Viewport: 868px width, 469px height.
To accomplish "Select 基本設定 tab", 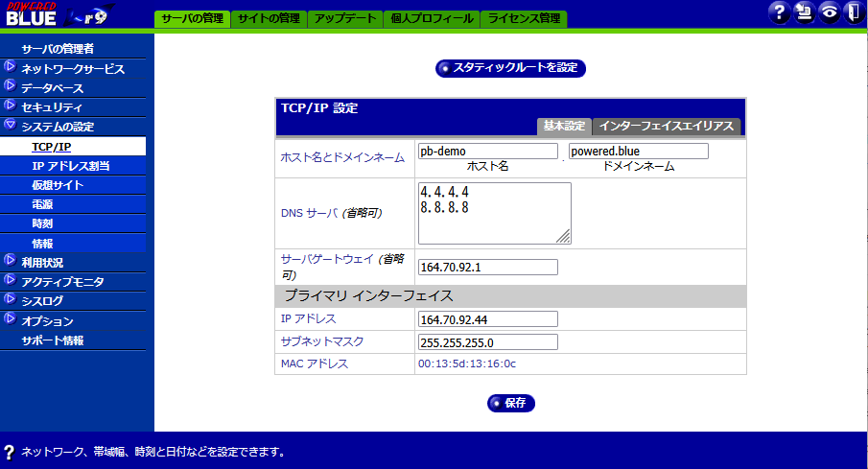I will click(x=564, y=127).
